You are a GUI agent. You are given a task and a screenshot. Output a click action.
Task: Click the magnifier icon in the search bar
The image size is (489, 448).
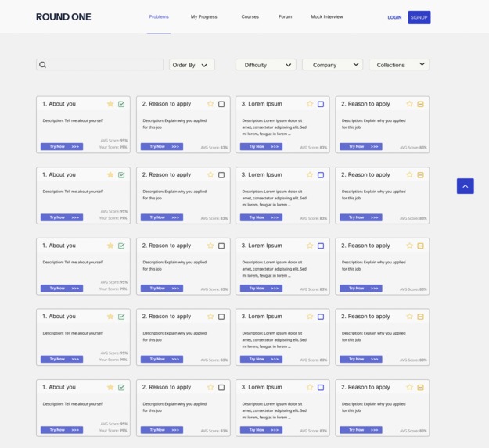(x=43, y=65)
